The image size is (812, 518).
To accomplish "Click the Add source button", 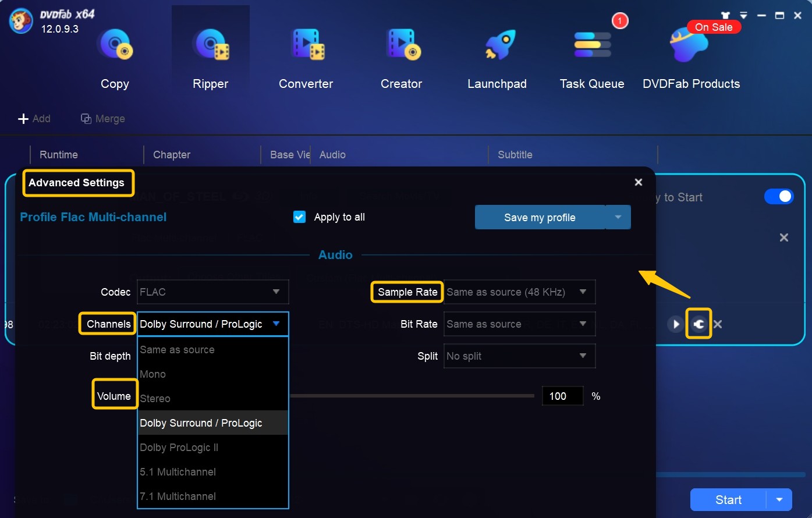I will point(34,119).
